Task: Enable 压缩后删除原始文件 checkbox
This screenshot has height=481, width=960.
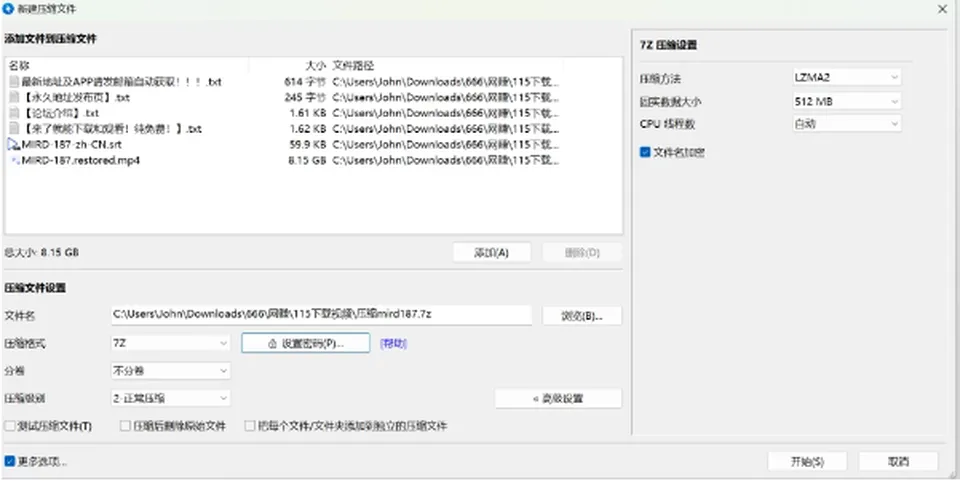Action: pos(126,426)
